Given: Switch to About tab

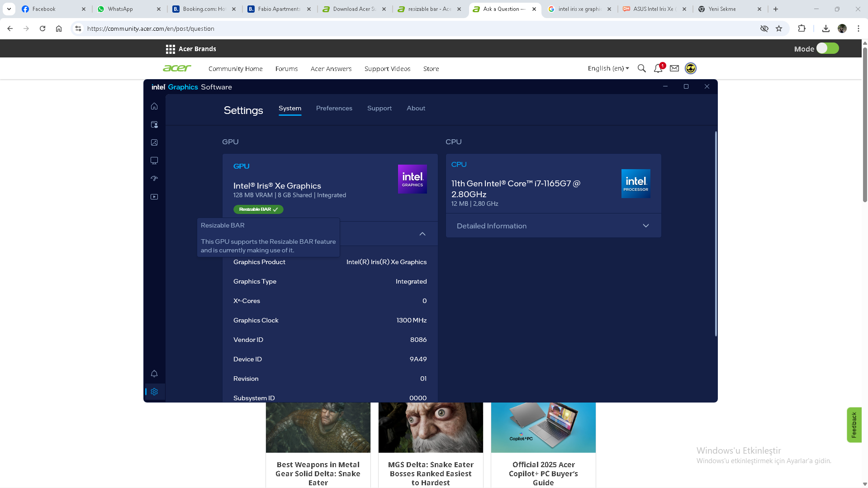Looking at the screenshot, I should click(416, 108).
